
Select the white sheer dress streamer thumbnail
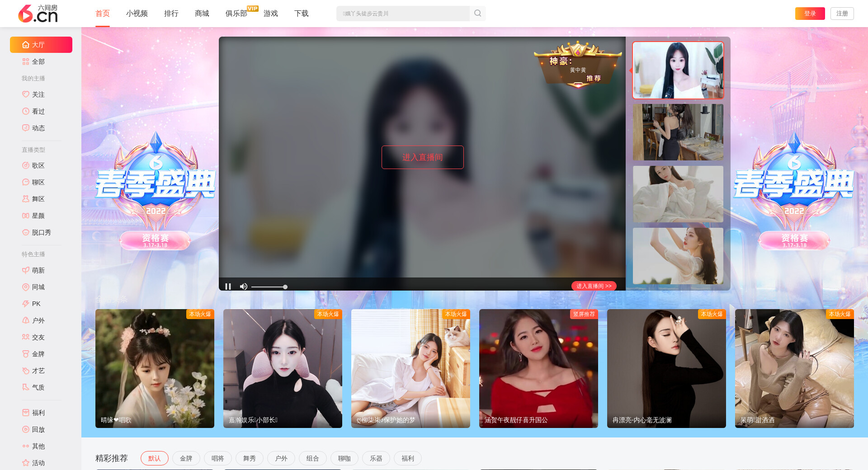678,256
